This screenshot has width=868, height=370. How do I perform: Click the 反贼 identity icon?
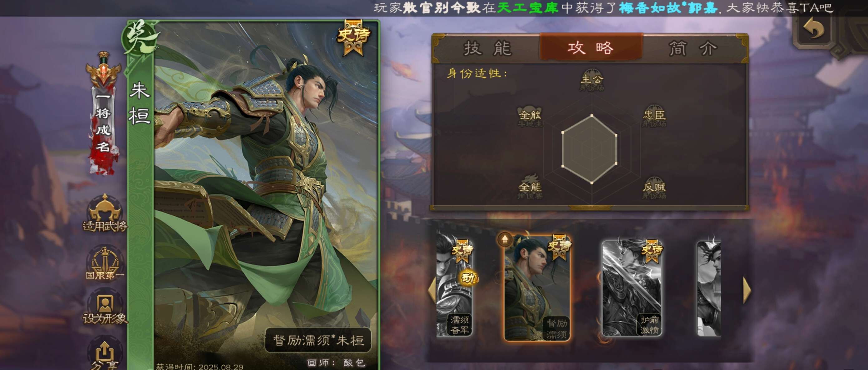tap(654, 188)
